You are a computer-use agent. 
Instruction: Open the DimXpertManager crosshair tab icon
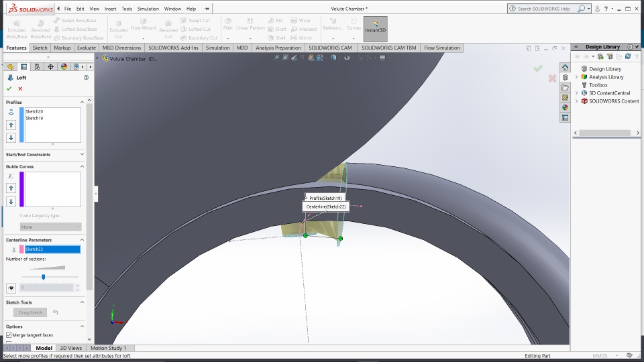point(50,67)
